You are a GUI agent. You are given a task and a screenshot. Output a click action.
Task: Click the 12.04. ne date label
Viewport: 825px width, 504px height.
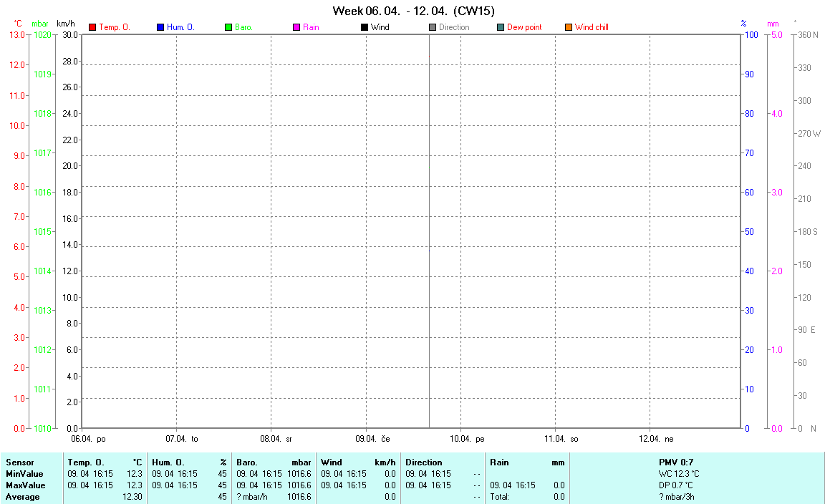tap(657, 439)
